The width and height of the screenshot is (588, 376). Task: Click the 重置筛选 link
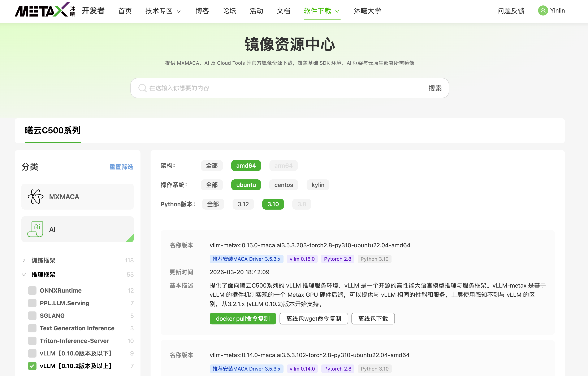click(x=121, y=167)
